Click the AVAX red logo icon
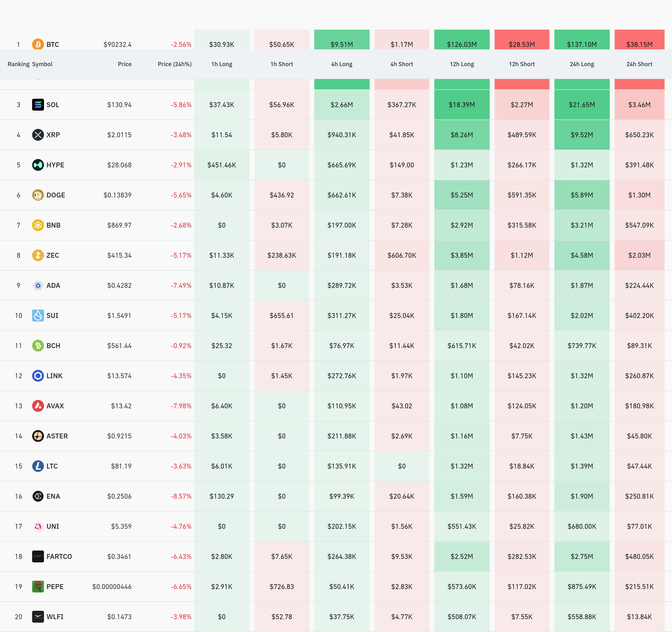The width and height of the screenshot is (672, 632). (x=38, y=406)
